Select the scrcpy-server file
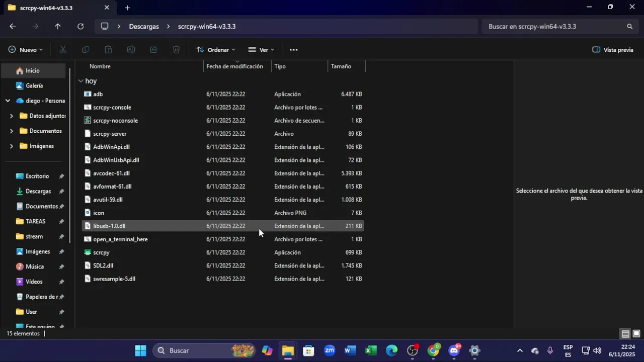Screen dimensions: 644x362 pos(223,134)
